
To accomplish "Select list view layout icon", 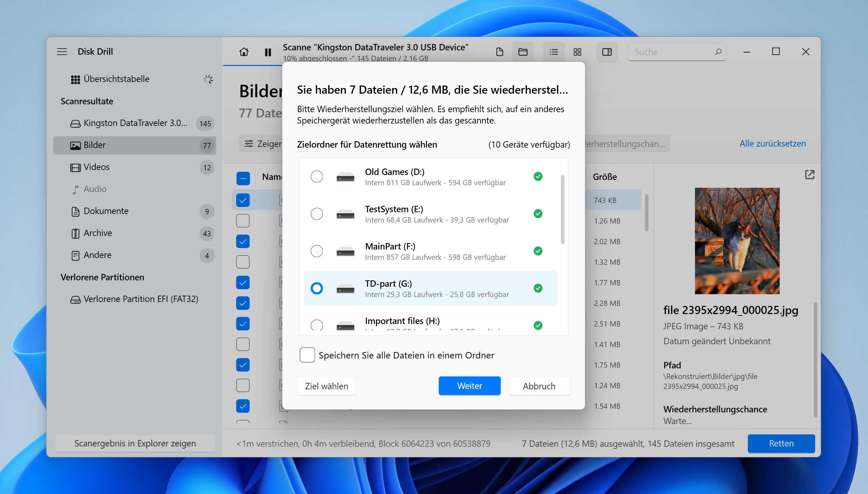I will [553, 52].
